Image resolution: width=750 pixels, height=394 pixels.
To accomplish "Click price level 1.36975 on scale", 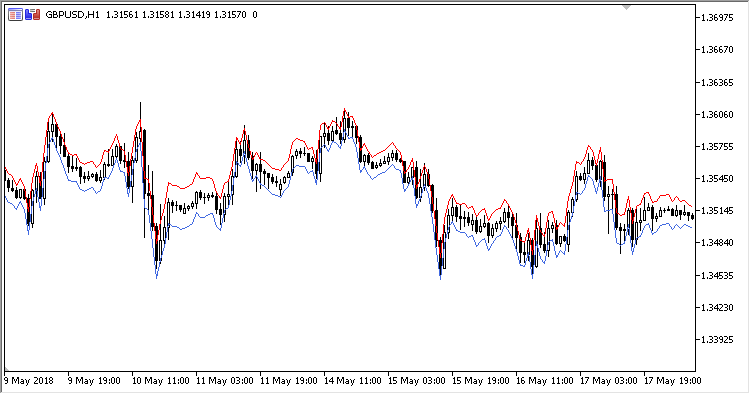I will coord(717,18).
